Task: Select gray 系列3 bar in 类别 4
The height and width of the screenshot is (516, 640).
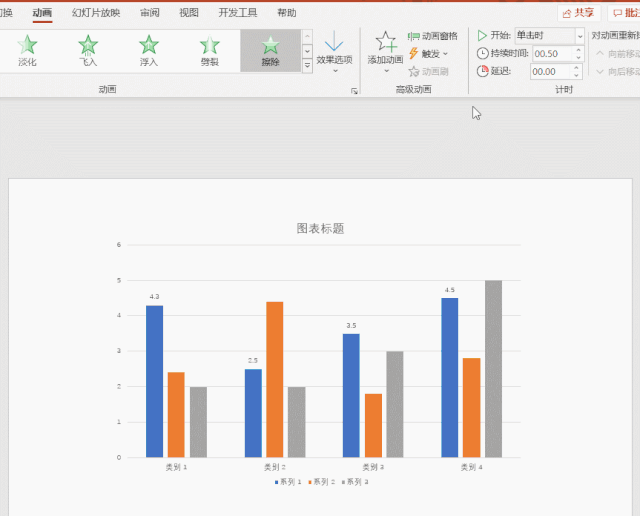Action: pos(493,369)
